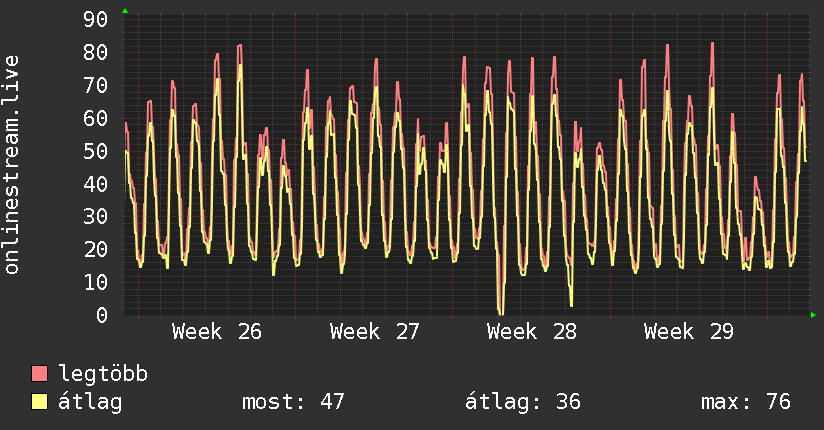Click the 'Week 28' x-axis label
The width and height of the screenshot is (824, 430).
click(532, 332)
